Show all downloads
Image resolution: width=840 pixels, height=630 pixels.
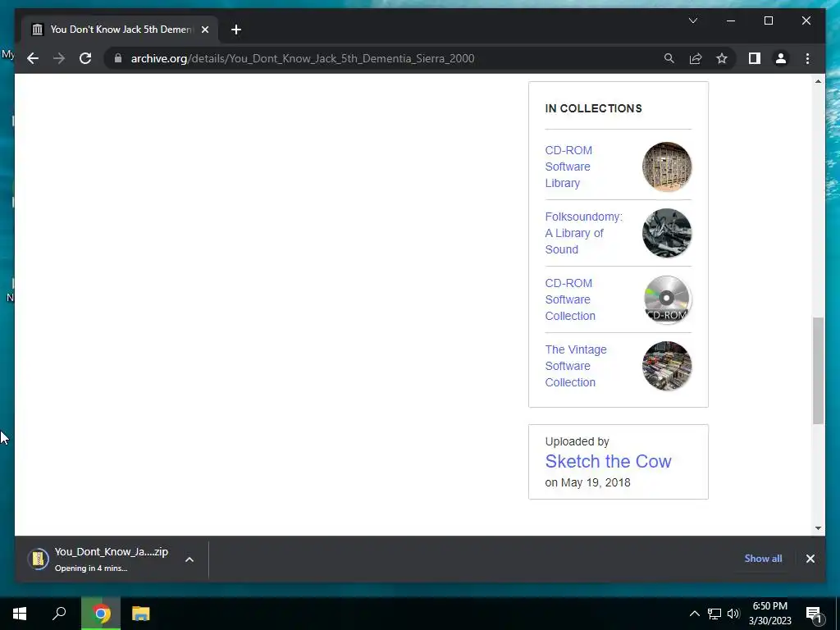click(x=763, y=558)
